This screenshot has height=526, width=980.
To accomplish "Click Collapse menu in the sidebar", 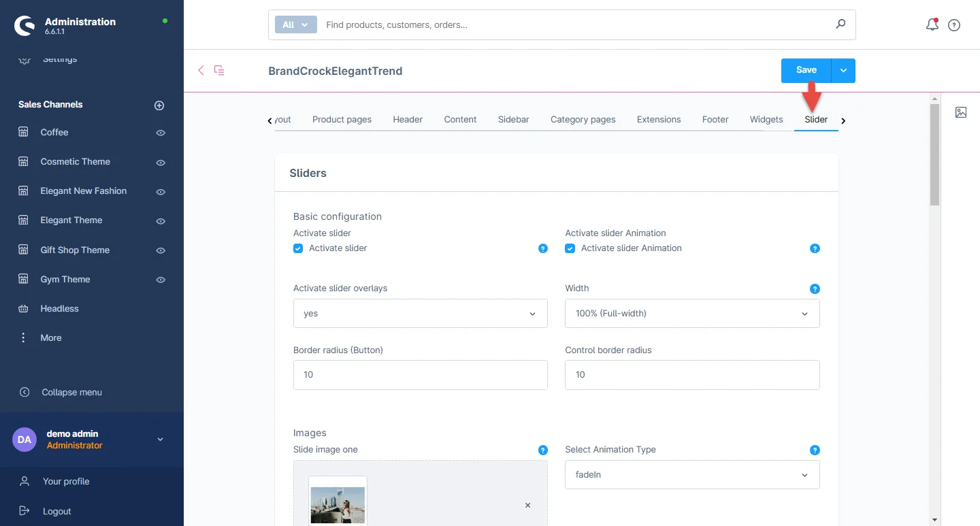I will pos(71,392).
